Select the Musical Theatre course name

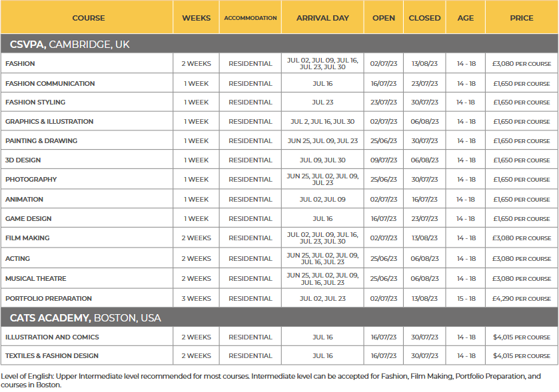tap(35, 279)
